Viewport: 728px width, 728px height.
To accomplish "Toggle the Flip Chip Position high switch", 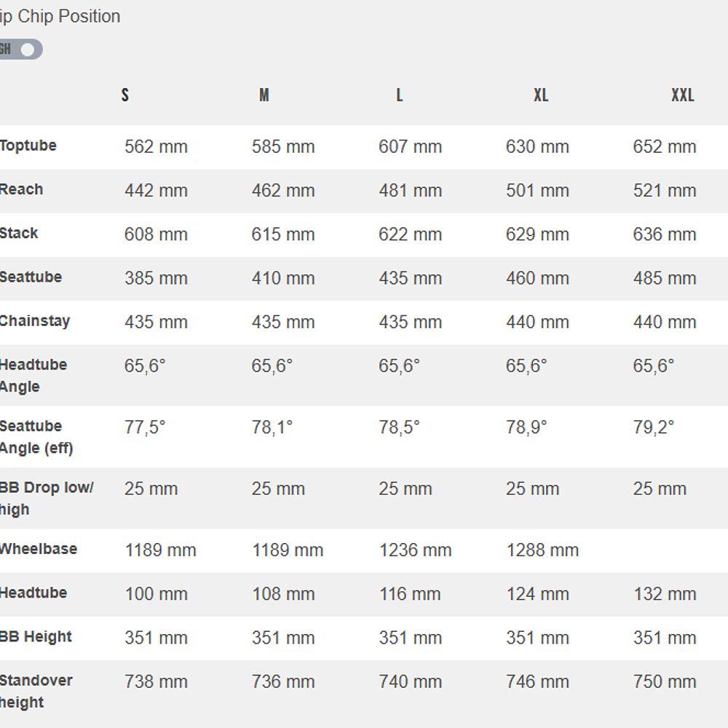I will click(x=22, y=50).
